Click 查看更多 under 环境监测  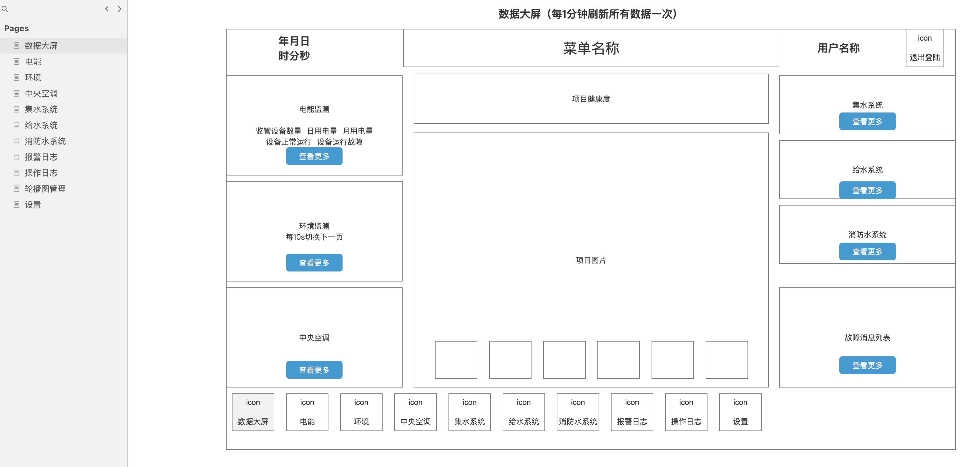314,263
